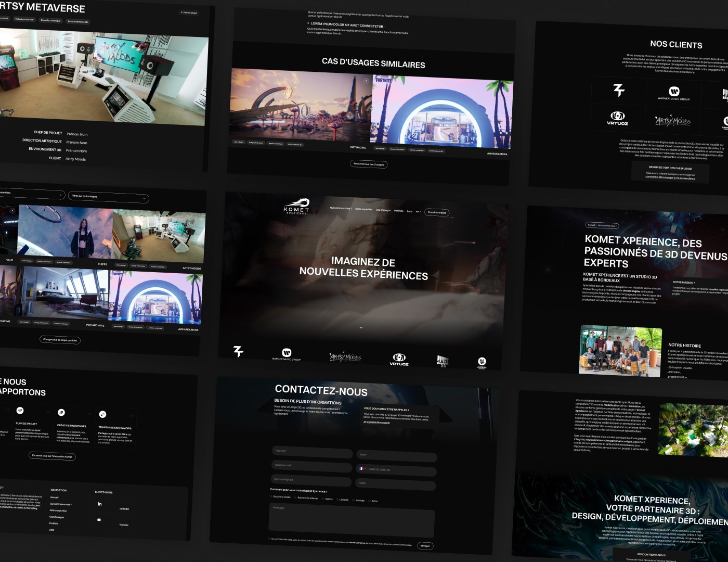Click the 'Direction artistique' tag on Artsy Metaverse

[x=50, y=20]
